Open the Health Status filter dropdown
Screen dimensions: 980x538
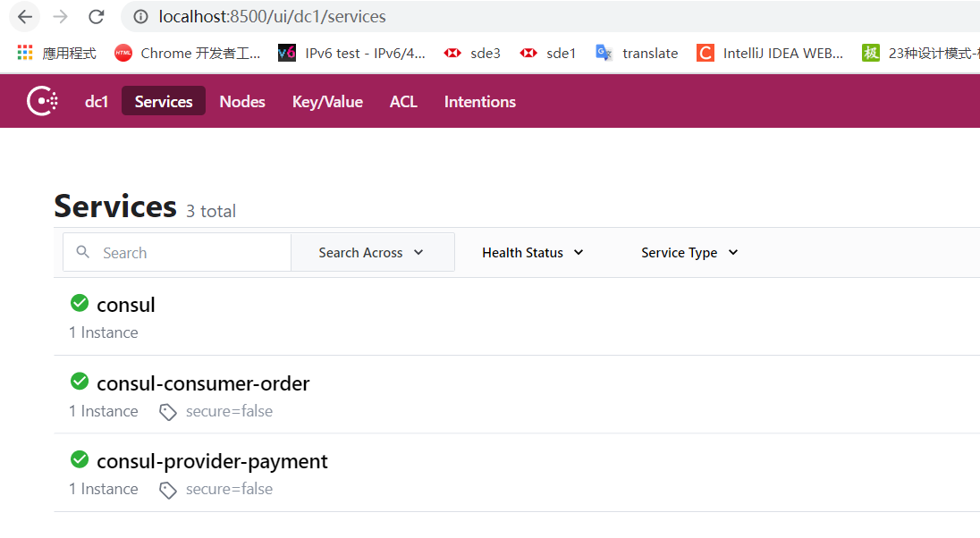point(532,253)
